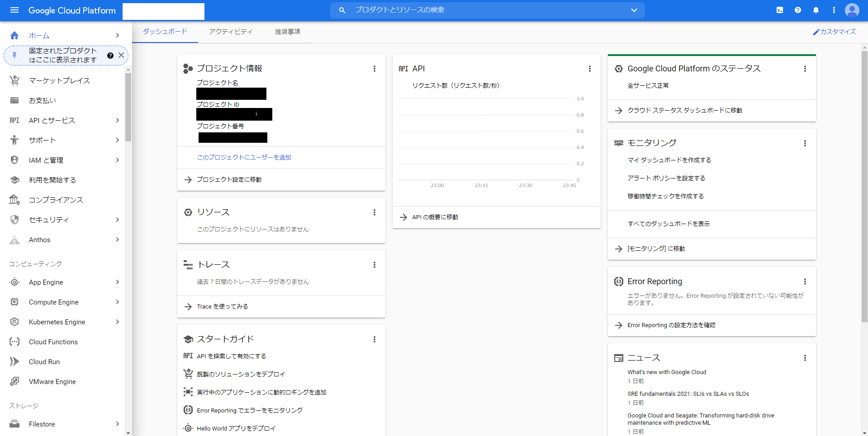Screen dimensions: 868x436
Task: Dismiss the pinned products tip
Action: [121, 55]
